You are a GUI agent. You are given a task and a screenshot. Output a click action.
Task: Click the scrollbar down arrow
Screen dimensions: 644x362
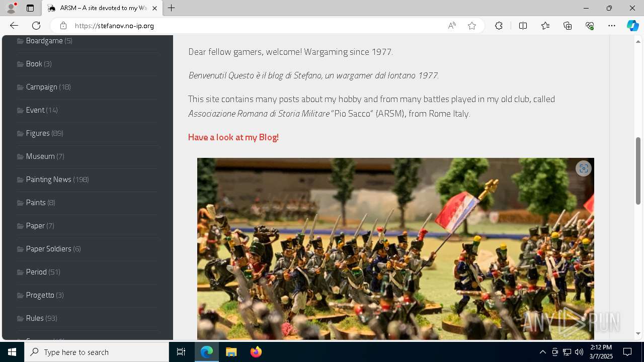click(x=638, y=333)
